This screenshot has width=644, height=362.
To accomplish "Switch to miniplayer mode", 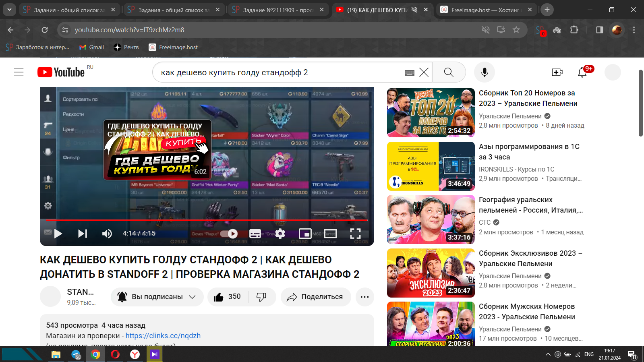I will click(305, 234).
